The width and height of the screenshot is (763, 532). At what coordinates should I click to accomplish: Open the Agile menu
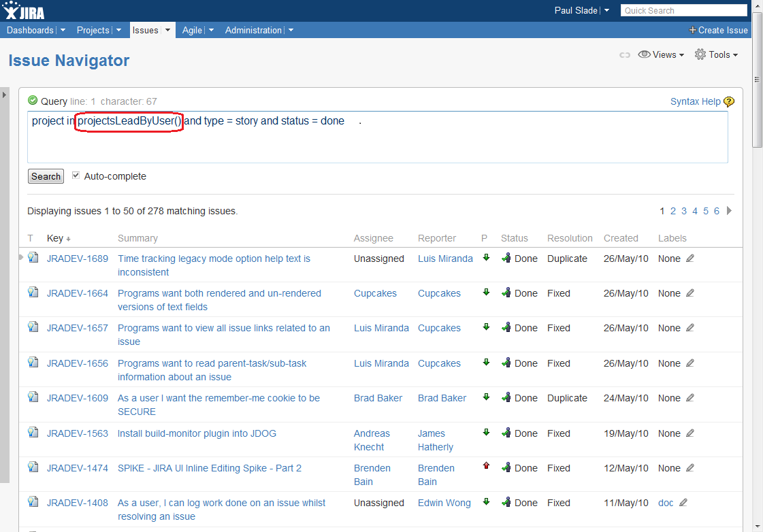(192, 30)
